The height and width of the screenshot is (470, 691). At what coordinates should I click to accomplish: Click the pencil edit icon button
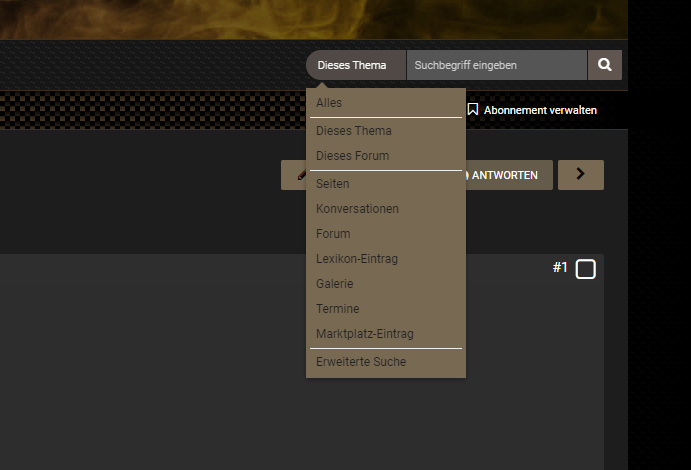point(295,175)
